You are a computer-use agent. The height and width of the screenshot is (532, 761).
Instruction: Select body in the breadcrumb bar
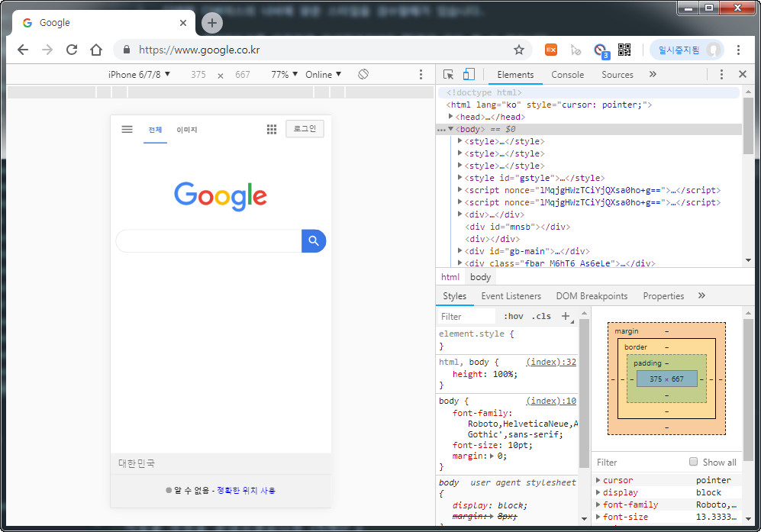(x=480, y=277)
